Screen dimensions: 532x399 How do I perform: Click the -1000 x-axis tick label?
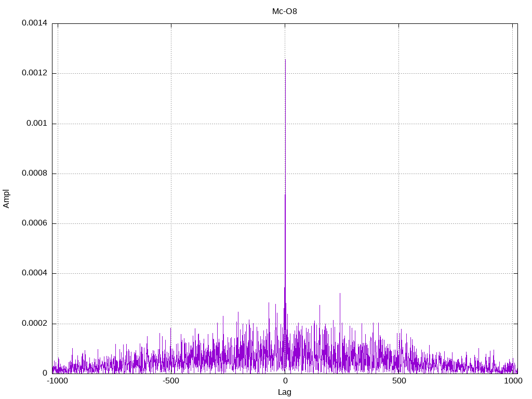click(57, 381)
